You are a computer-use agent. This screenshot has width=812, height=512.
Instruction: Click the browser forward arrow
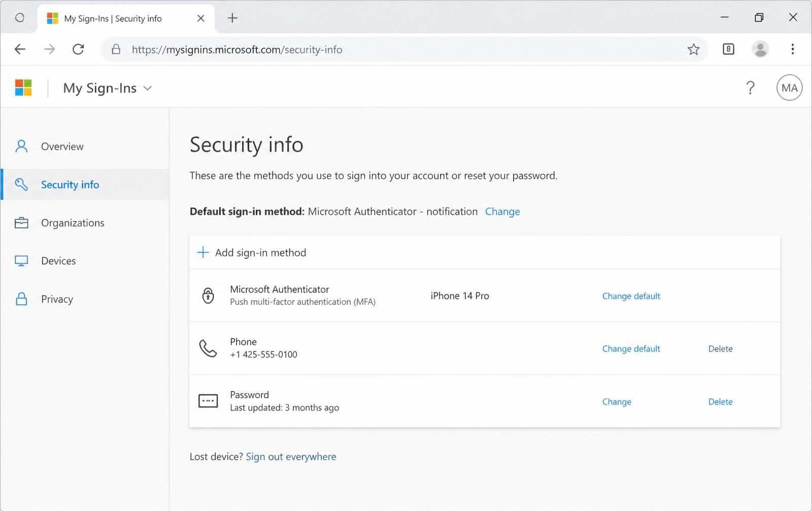49,49
